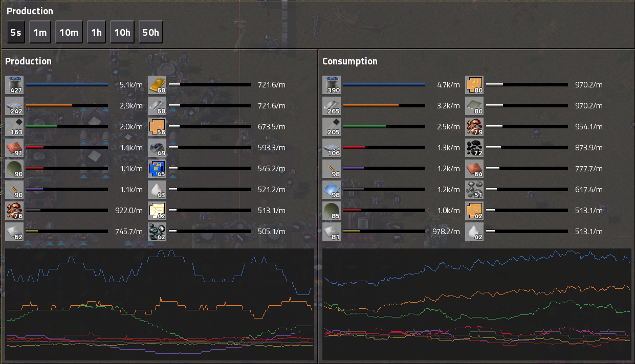The image size is (635, 364).
Task: Select the copper ore icon showing 76
Action: (x=14, y=211)
